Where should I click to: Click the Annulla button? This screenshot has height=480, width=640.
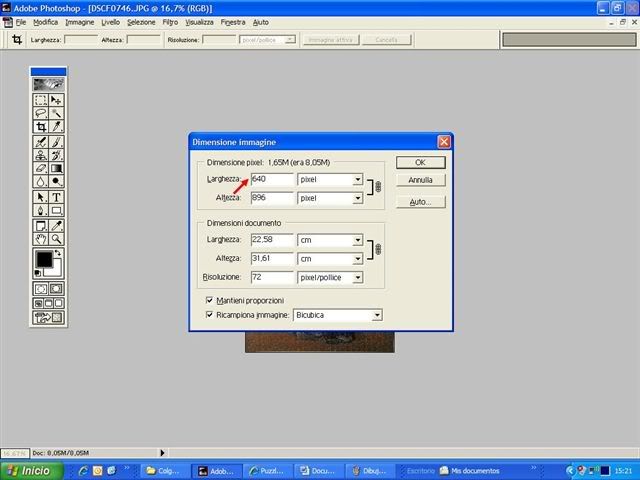(420, 180)
